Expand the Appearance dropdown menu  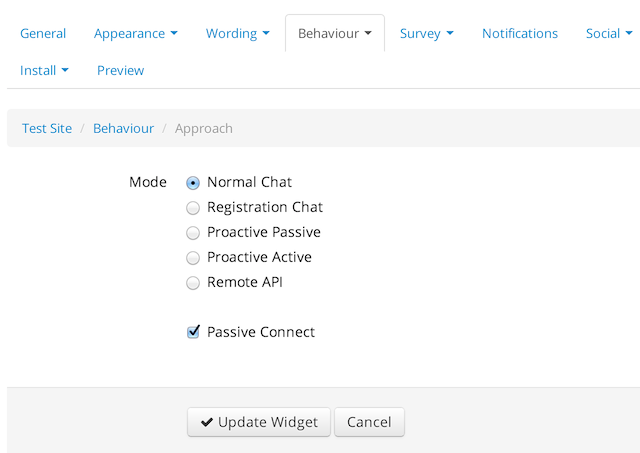coord(136,33)
